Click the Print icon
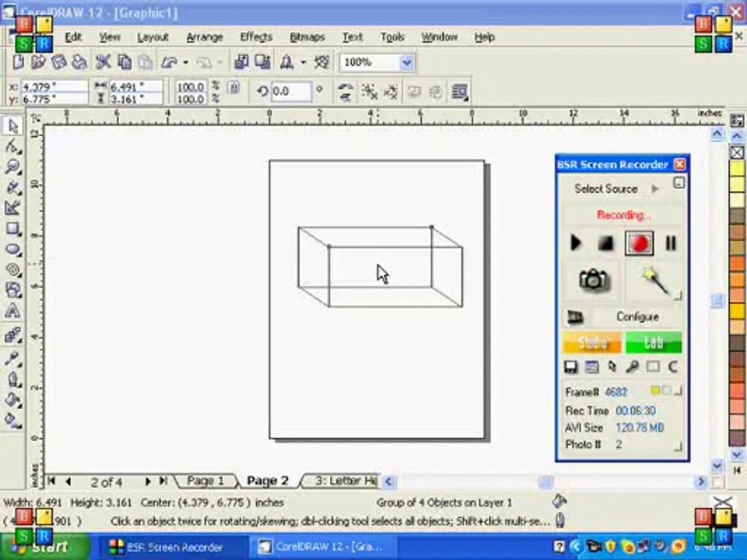747x560 pixels. 79,62
